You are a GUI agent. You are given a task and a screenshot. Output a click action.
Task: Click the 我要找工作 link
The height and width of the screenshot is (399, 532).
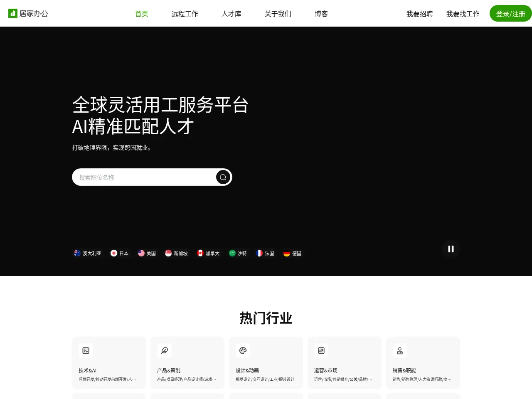click(x=463, y=14)
